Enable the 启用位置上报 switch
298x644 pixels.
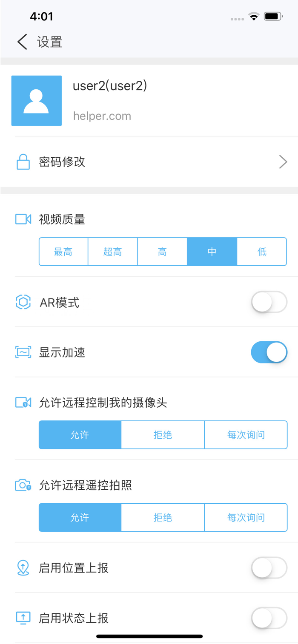(x=269, y=568)
